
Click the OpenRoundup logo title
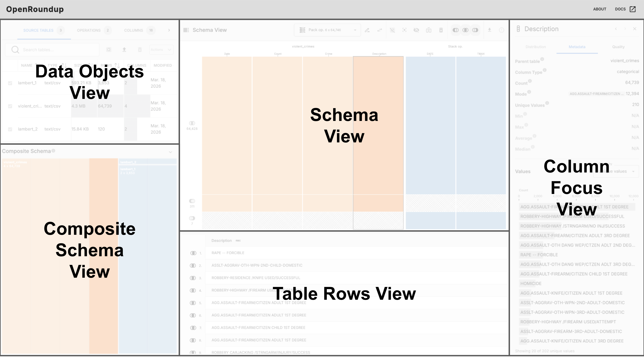35,9
